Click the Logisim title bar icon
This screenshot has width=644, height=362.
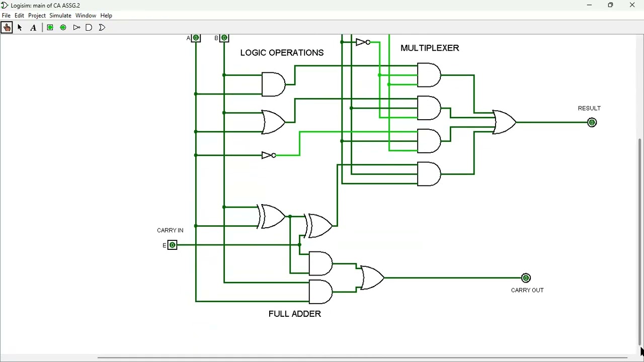pyautogui.click(x=5, y=6)
